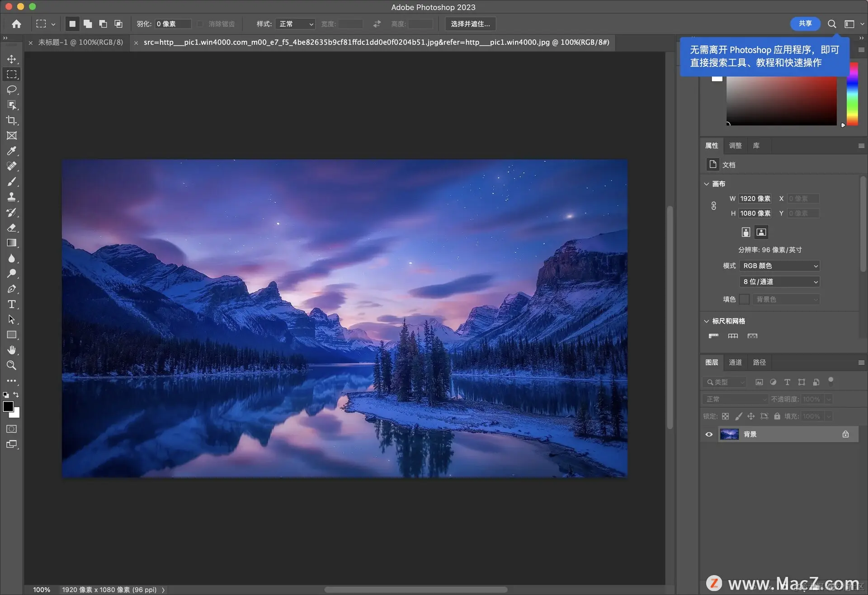Screen dimensions: 868x595
Task: Select the Crop tool
Action: [12, 120]
